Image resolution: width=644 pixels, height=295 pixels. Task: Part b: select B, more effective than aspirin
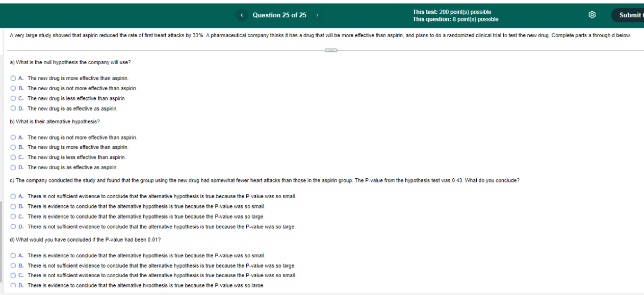point(13,147)
